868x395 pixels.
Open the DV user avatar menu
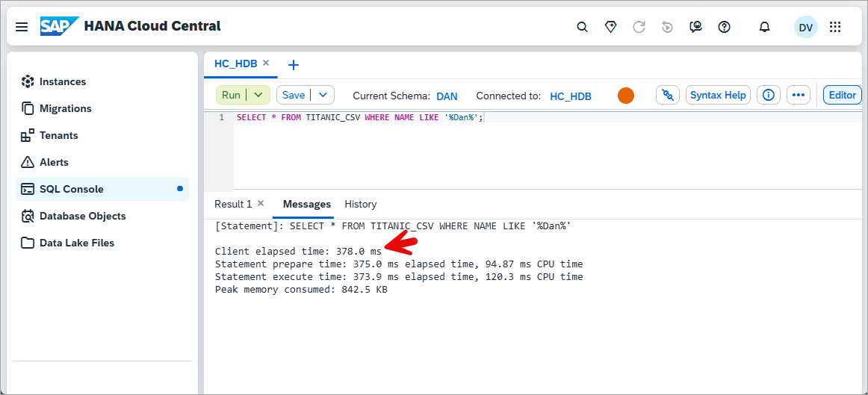point(805,27)
